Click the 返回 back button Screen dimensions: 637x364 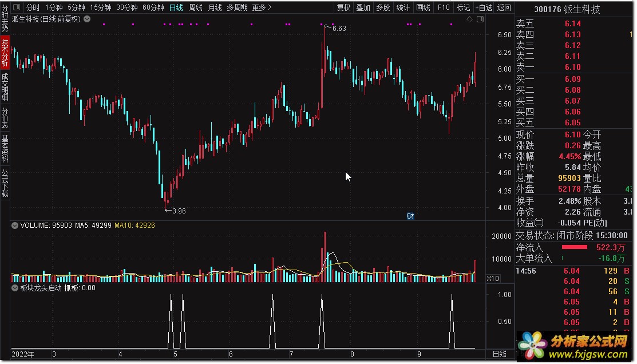click(504, 7)
